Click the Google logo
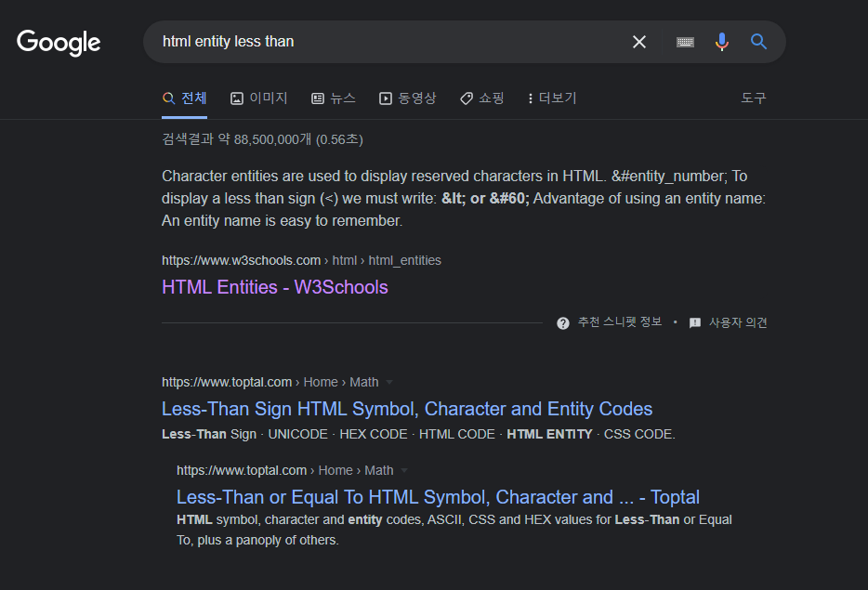 pos(59,43)
